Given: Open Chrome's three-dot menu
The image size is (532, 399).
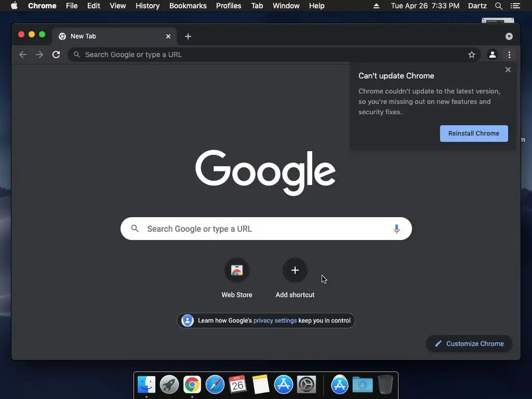Looking at the screenshot, I should pyautogui.click(x=509, y=55).
